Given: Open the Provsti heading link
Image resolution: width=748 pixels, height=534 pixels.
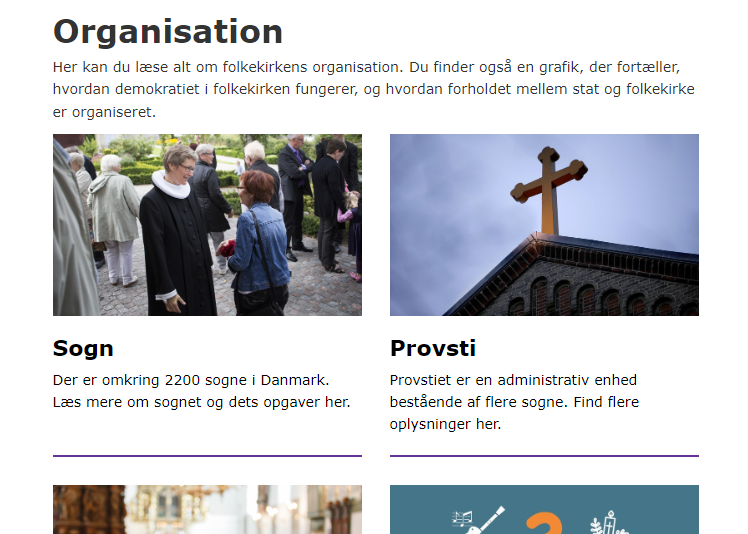Looking at the screenshot, I should tap(433, 348).
